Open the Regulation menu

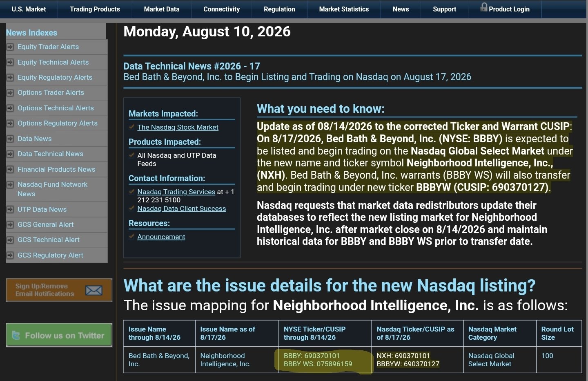[x=279, y=9]
